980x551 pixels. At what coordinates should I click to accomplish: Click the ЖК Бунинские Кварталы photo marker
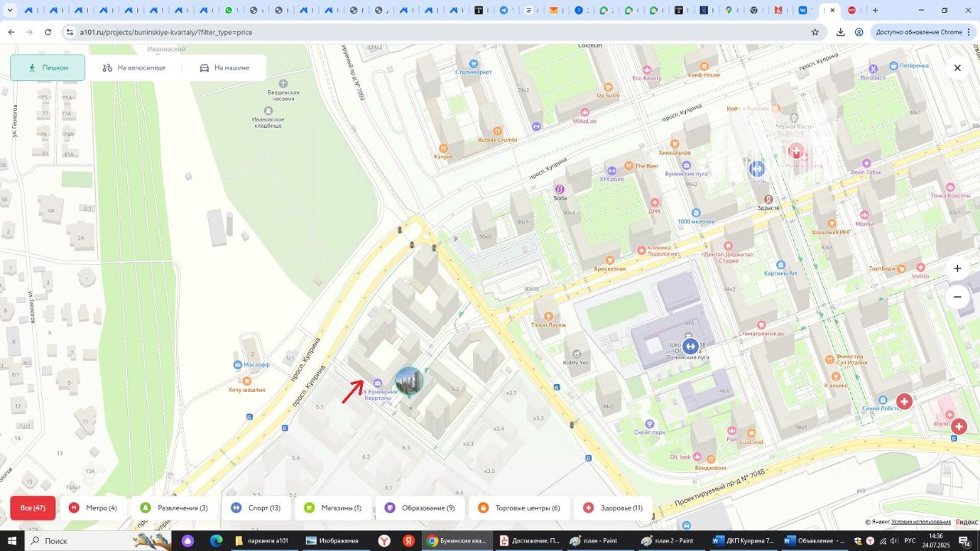(409, 381)
